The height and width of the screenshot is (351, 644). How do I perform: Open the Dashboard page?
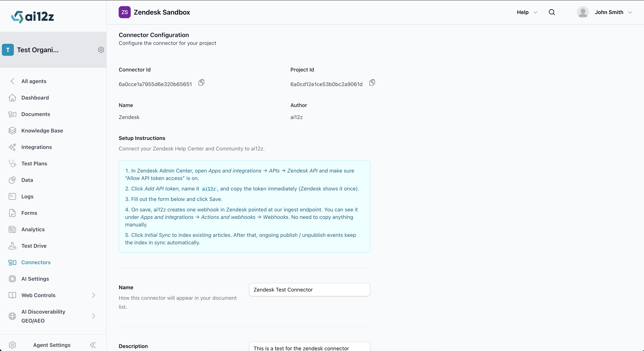coord(35,98)
